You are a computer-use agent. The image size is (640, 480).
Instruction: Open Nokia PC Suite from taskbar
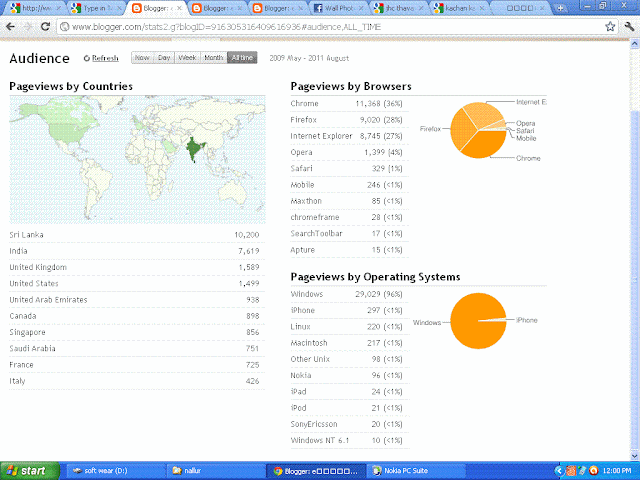[x=416, y=471]
